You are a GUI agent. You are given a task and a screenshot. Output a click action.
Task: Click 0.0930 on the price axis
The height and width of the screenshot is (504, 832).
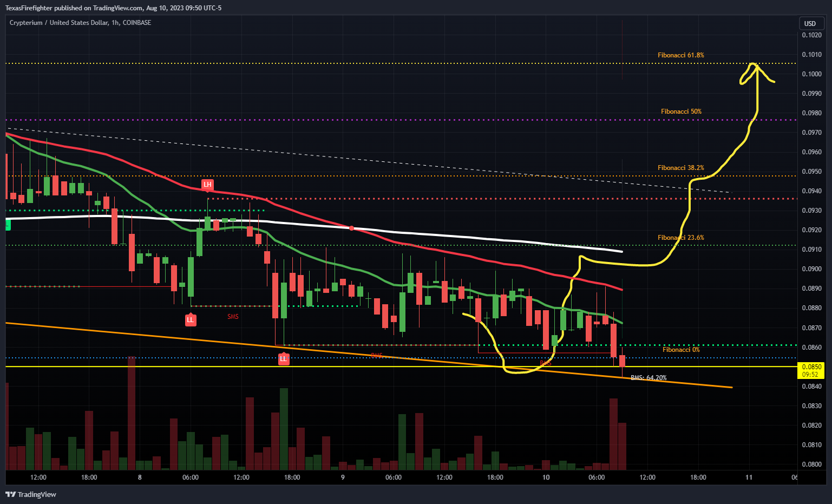811,211
